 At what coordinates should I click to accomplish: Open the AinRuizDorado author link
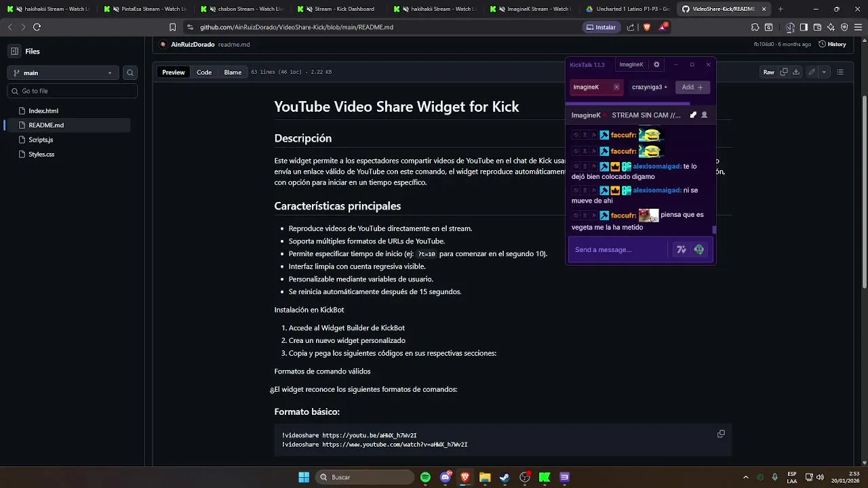pos(193,44)
